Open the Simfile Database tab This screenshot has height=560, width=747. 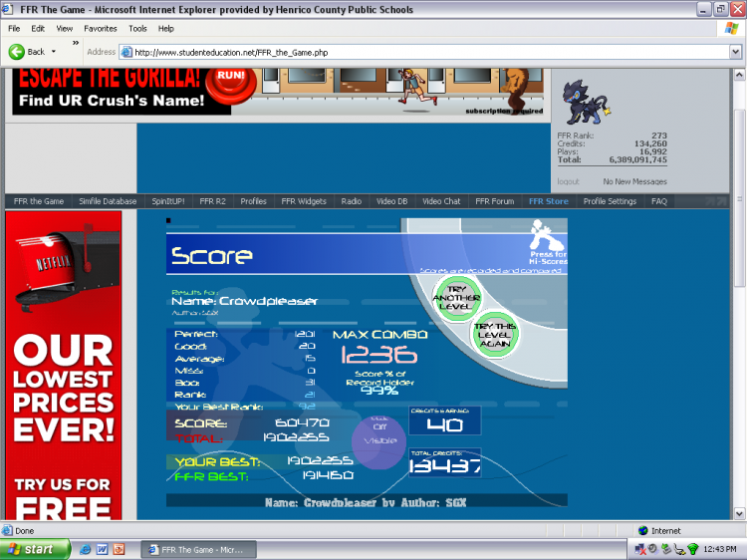[x=108, y=201]
